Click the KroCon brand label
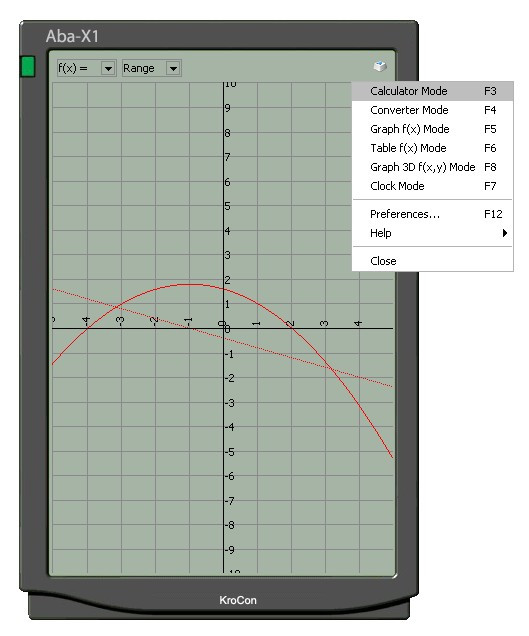The width and height of the screenshot is (529, 636). 238,600
